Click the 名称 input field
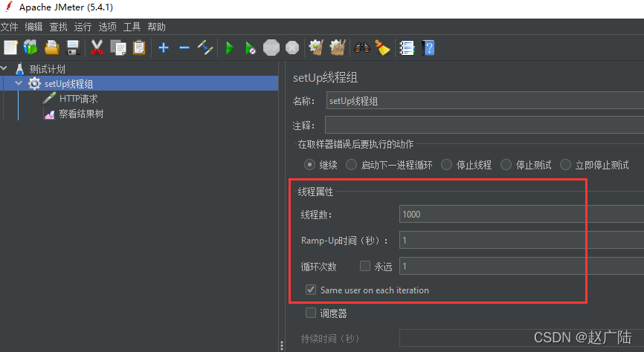Image resolution: width=644 pixels, height=352 pixels. 485,100
